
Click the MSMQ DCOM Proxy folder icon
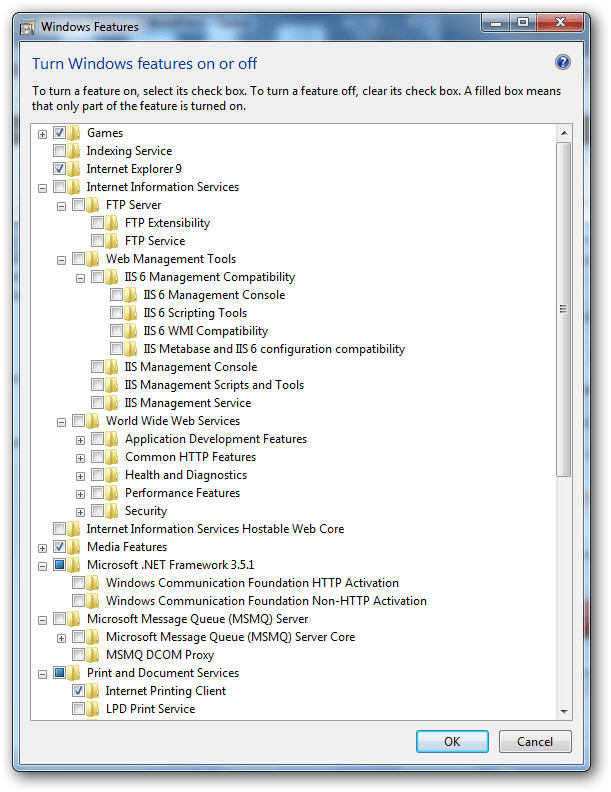click(x=93, y=655)
